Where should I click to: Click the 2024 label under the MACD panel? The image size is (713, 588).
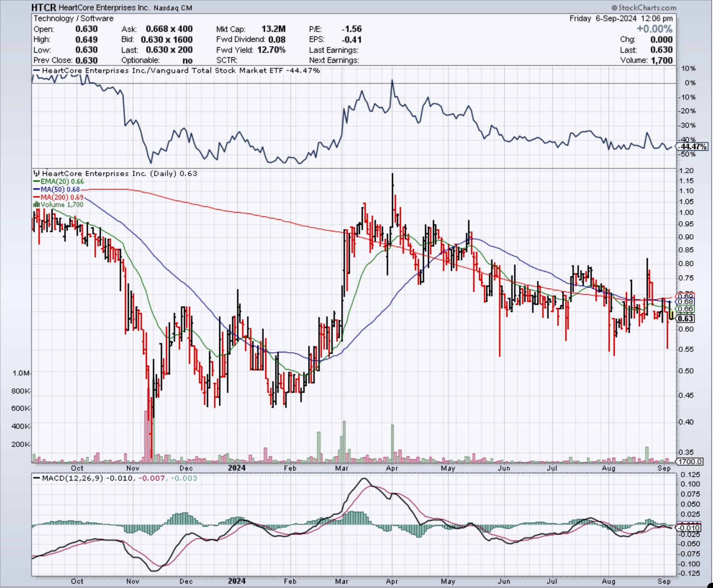tap(237, 581)
